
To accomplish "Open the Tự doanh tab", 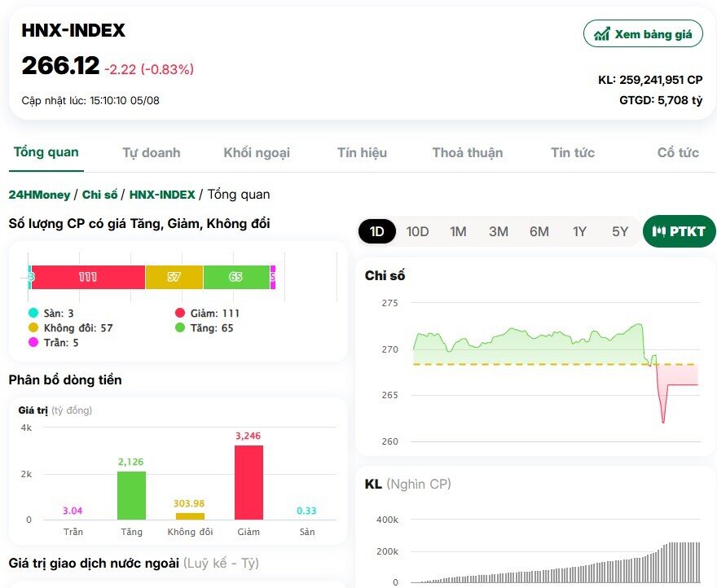I will pos(152,153).
